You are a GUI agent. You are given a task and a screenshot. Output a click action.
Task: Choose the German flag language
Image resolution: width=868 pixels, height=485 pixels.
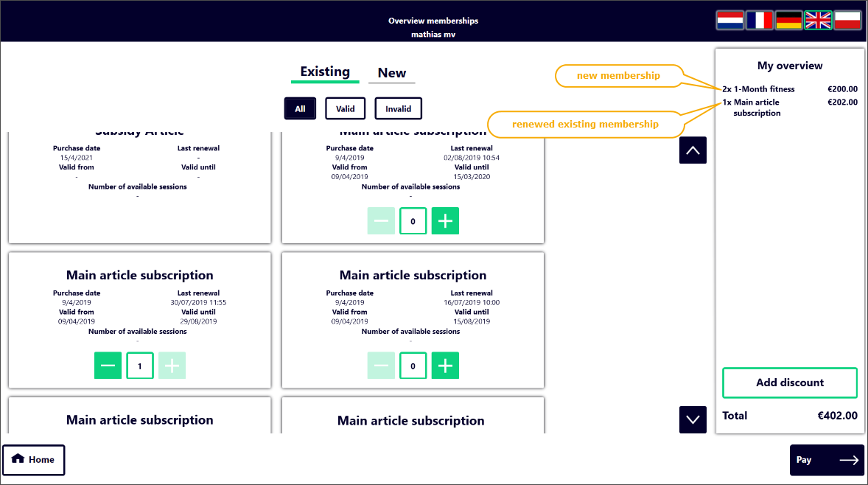(x=788, y=20)
